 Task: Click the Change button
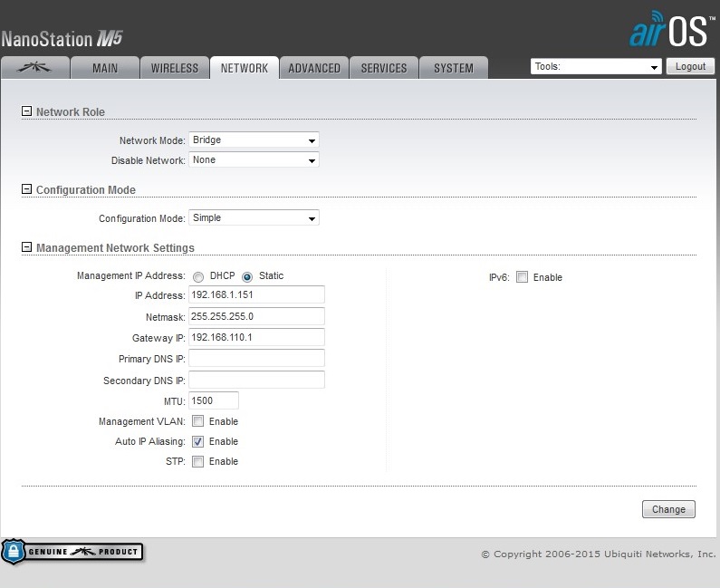[668, 509]
